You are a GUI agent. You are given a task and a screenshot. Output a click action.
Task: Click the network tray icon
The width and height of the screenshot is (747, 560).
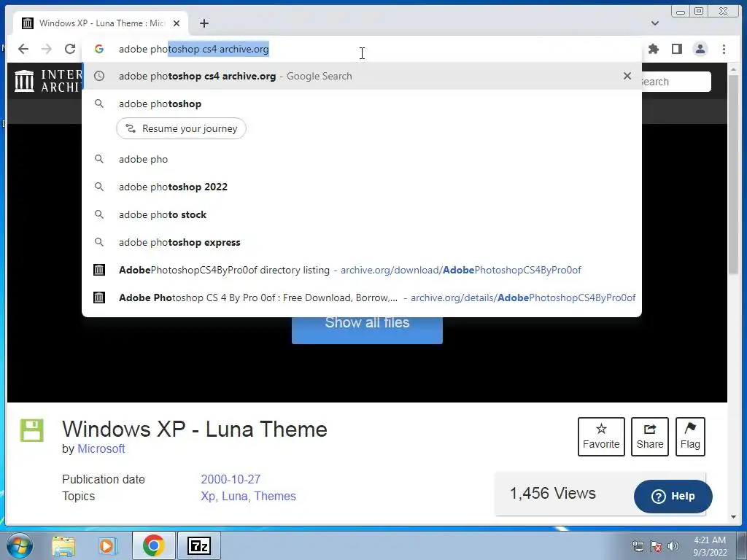point(638,546)
